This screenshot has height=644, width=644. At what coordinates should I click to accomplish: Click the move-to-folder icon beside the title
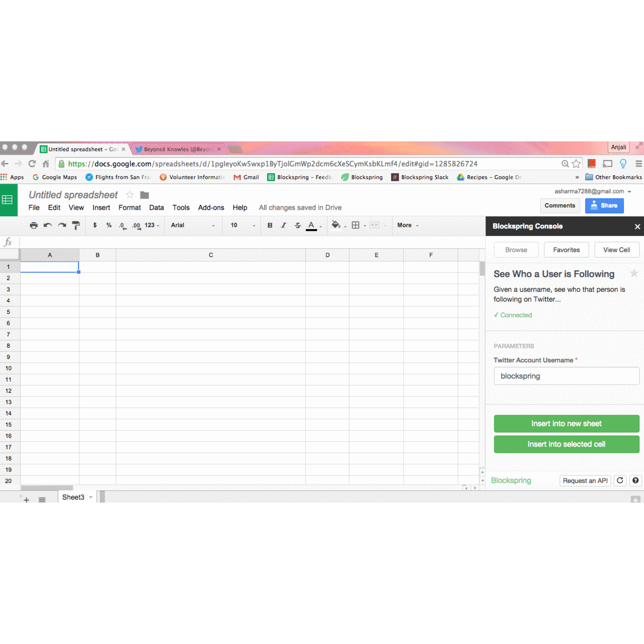point(144,195)
